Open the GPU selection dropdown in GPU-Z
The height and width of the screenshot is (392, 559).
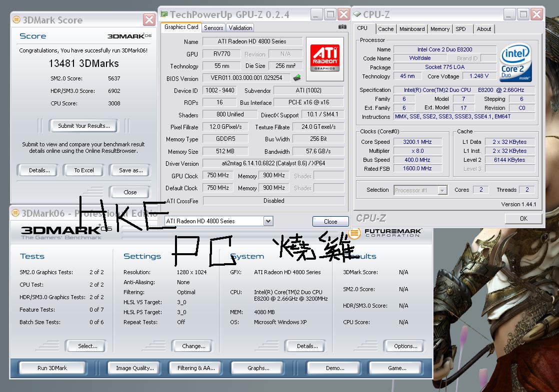268,221
